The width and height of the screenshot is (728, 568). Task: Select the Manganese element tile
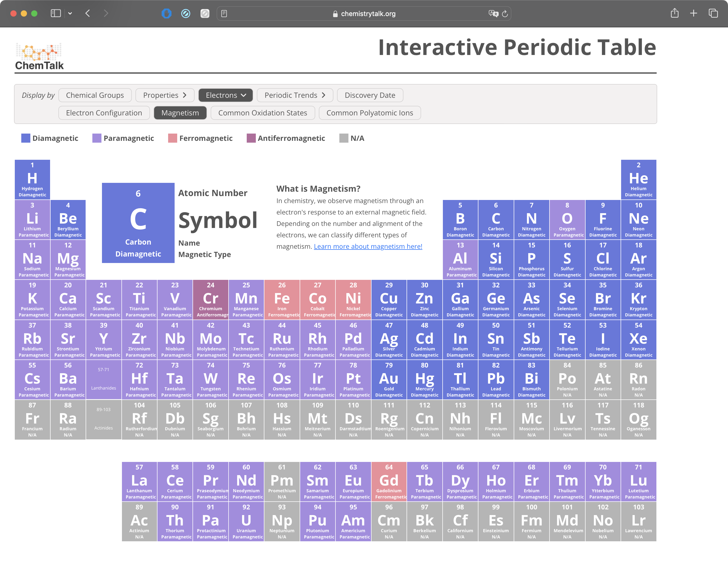(x=246, y=300)
